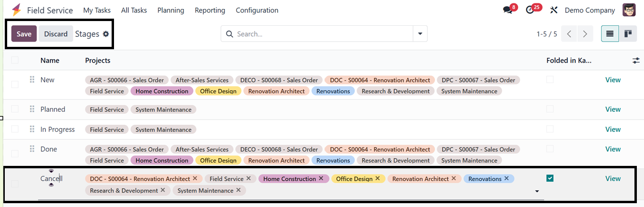Open the Configuration menu
Image resolution: width=644 pixels, height=207 pixels.
[x=257, y=10]
